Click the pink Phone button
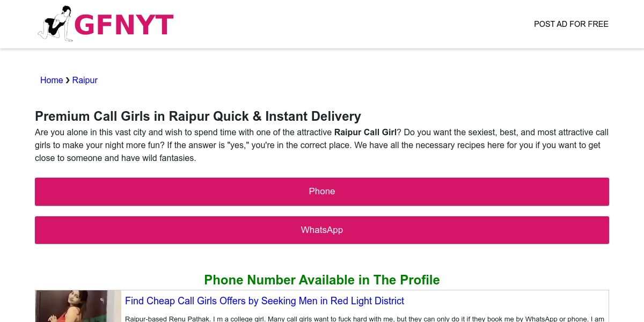 322,192
